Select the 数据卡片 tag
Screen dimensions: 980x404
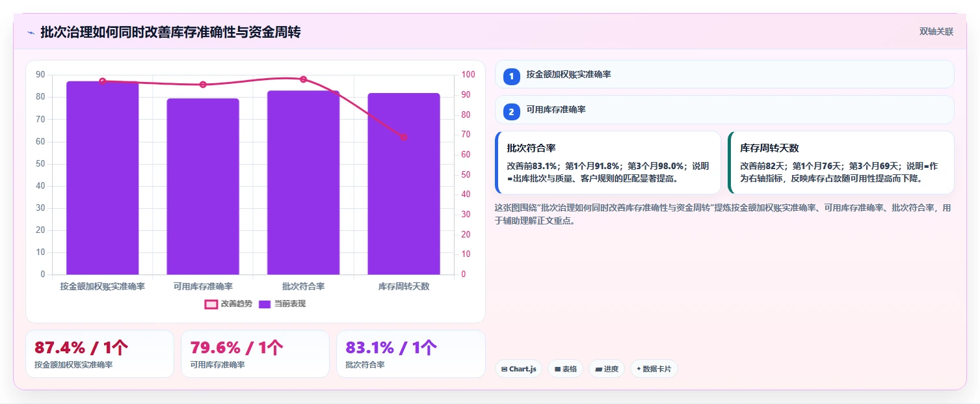(654, 369)
